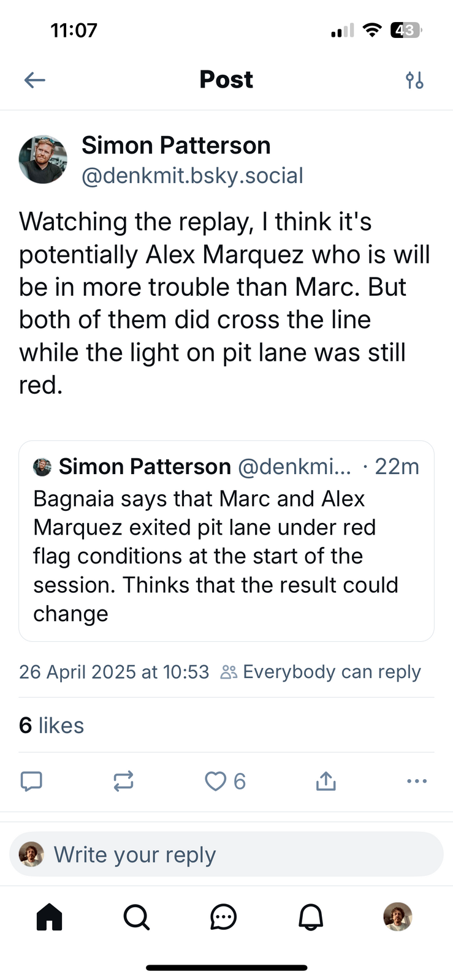453x980 pixels.
Task: Tap the back arrow icon
Action: tap(35, 80)
